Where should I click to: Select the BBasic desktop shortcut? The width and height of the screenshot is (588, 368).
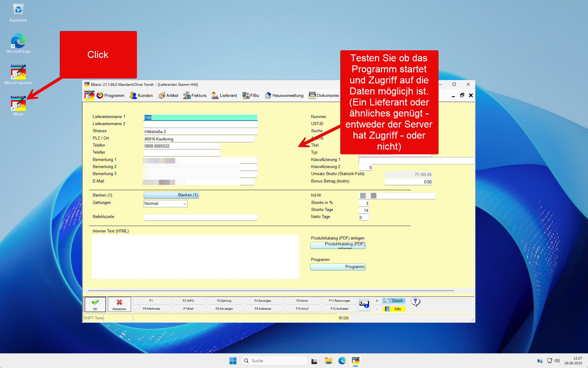point(18,106)
